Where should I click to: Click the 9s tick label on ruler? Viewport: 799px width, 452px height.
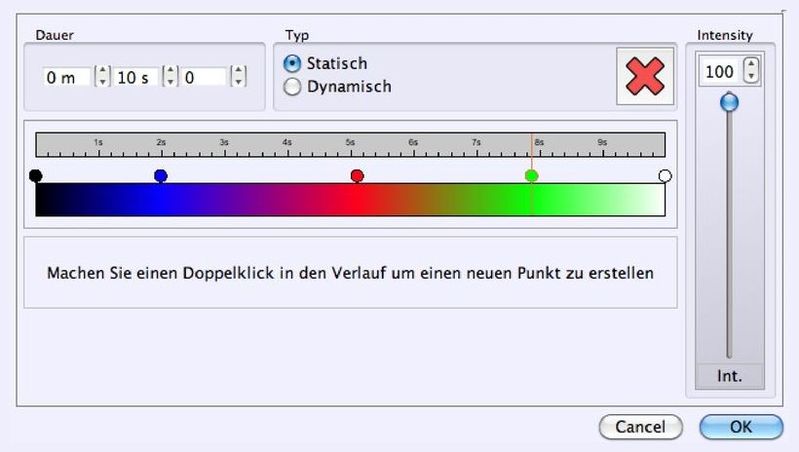(602, 142)
